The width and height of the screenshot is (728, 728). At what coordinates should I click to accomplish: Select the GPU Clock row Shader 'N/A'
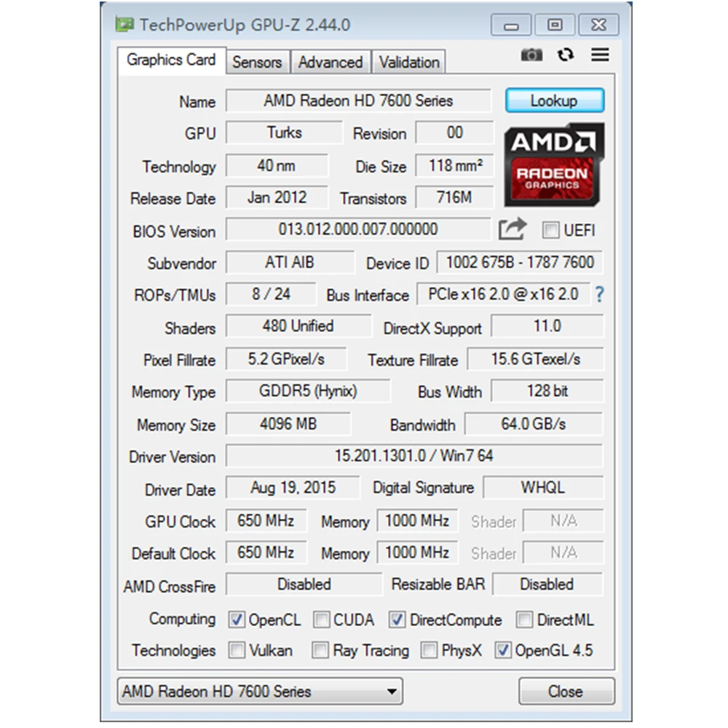tap(563, 521)
